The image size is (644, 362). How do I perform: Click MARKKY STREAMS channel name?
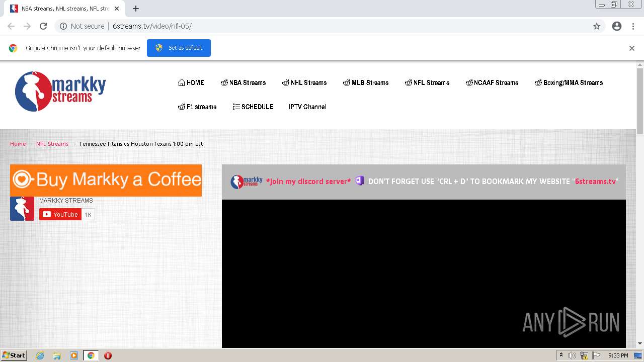pos(66,201)
